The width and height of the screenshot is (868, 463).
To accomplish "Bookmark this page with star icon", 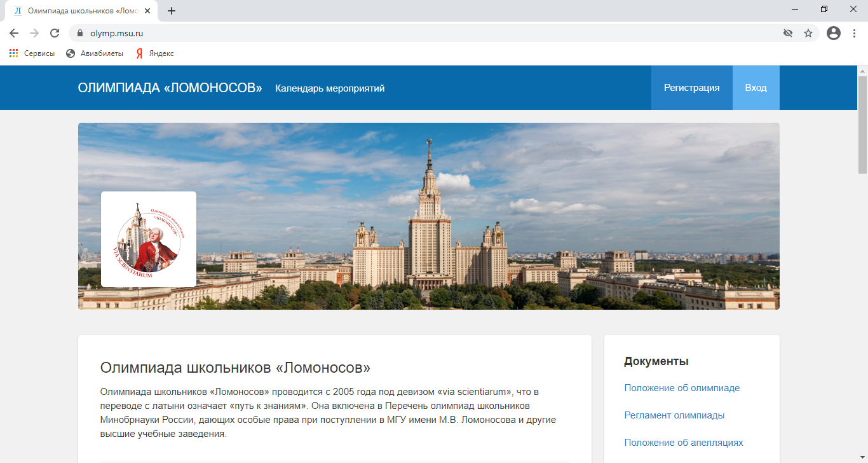I will [808, 33].
